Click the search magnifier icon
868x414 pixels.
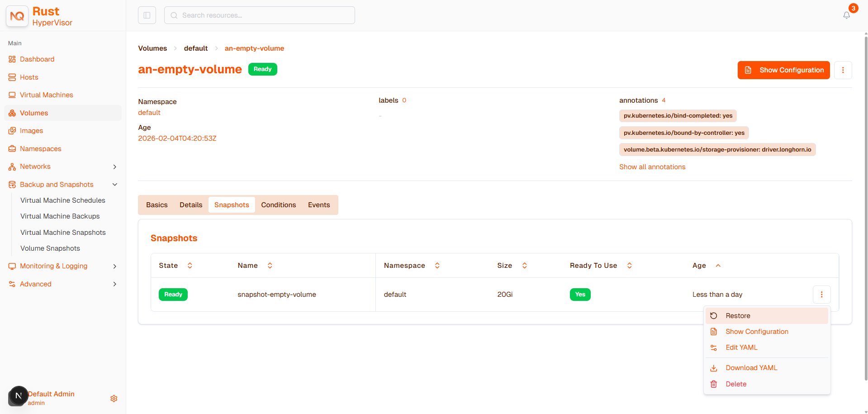point(174,15)
